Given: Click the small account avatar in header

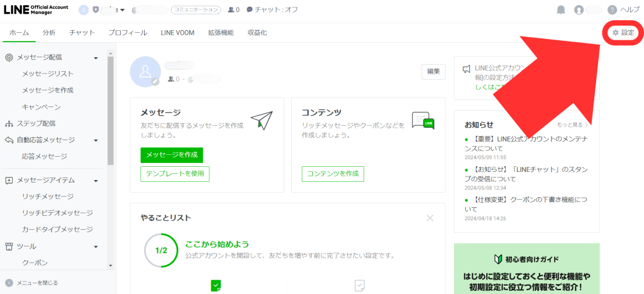Looking at the screenshot, I should tap(84, 10).
